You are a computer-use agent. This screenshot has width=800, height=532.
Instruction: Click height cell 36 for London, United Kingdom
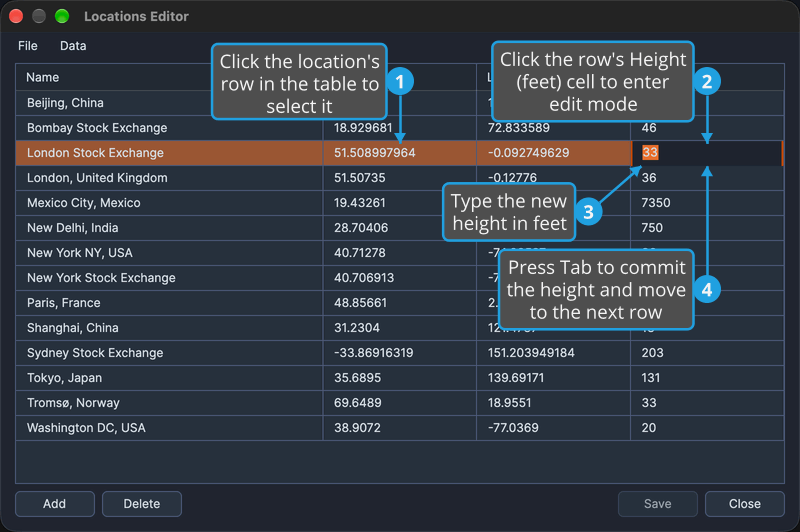click(707, 178)
